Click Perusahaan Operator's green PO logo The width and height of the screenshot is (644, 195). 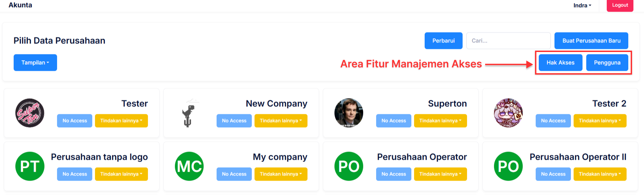pos(348,166)
